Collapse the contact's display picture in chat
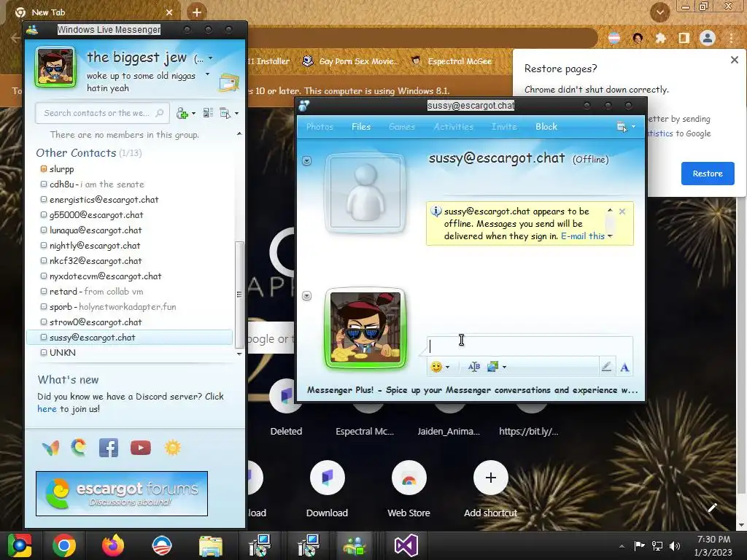This screenshot has width=747, height=560. point(307,161)
